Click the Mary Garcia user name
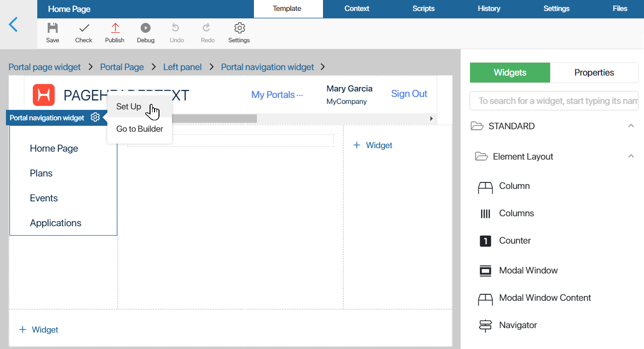This screenshot has height=349, width=644. tap(349, 88)
